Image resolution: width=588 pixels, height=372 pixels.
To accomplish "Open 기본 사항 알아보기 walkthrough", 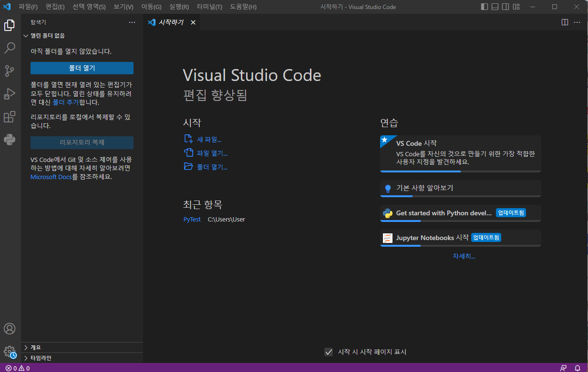I will click(461, 188).
